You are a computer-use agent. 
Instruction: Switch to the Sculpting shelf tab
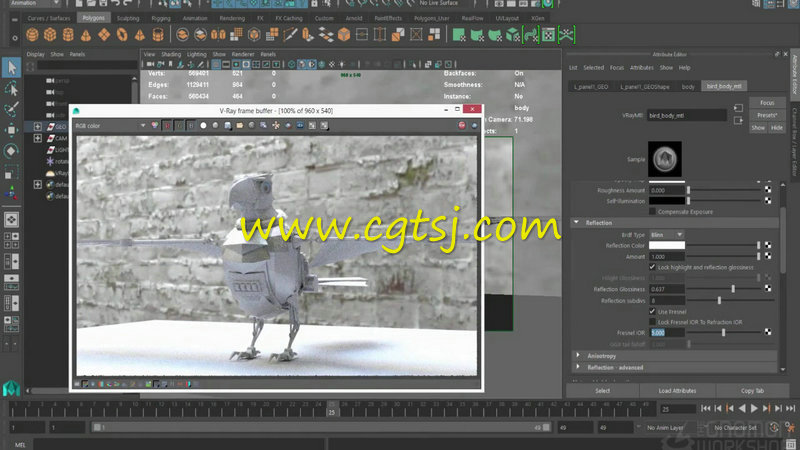pos(128,18)
